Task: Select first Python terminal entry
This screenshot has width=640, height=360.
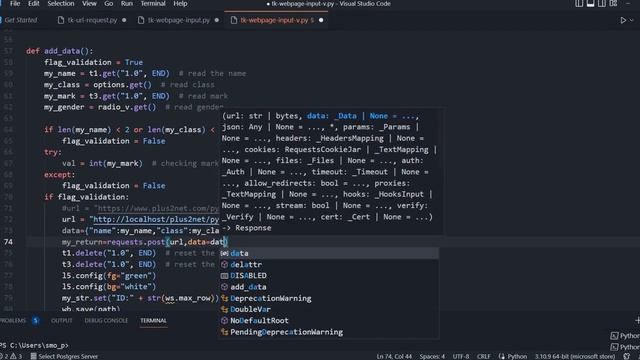Action: click(625, 336)
